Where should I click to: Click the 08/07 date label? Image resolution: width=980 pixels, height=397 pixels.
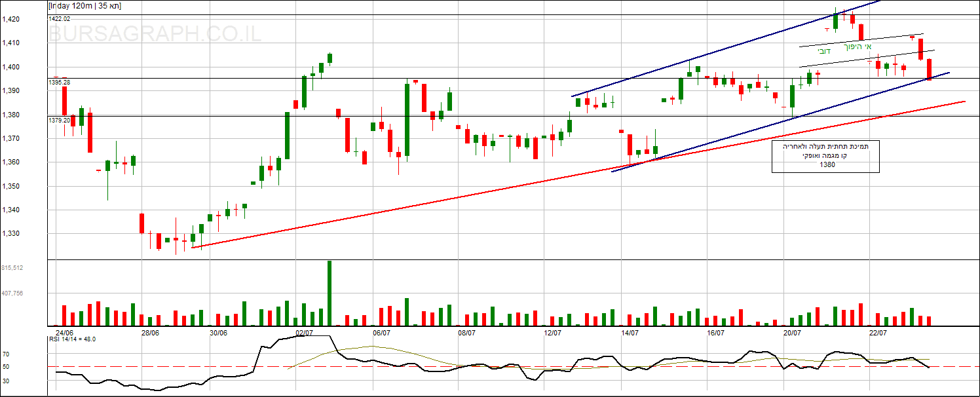466,333
